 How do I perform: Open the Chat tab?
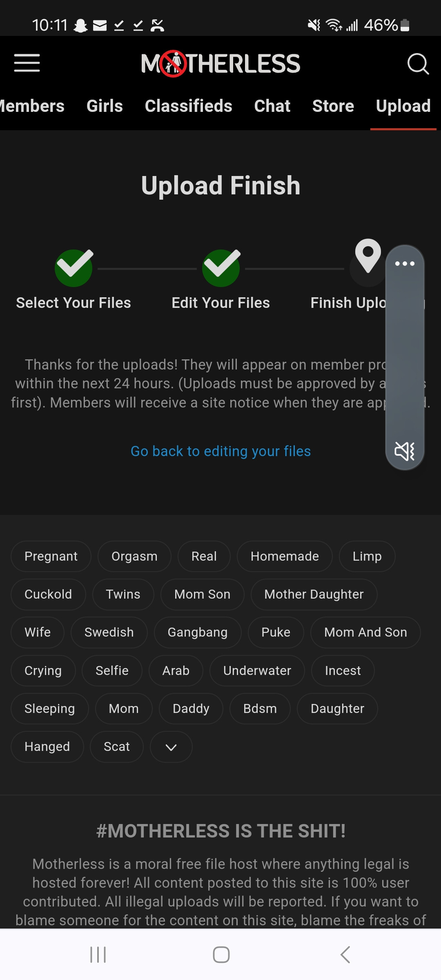pyautogui.click(x=272, y=106)
